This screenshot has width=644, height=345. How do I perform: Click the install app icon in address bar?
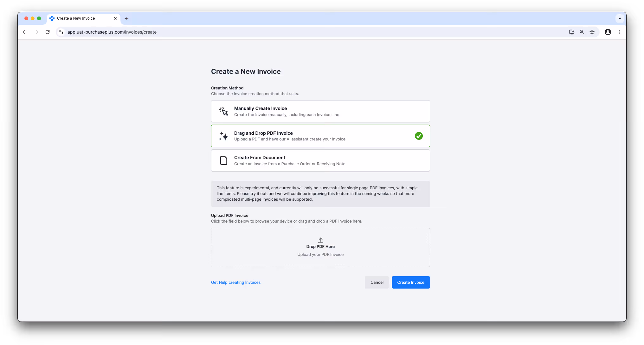click(572, 32)
